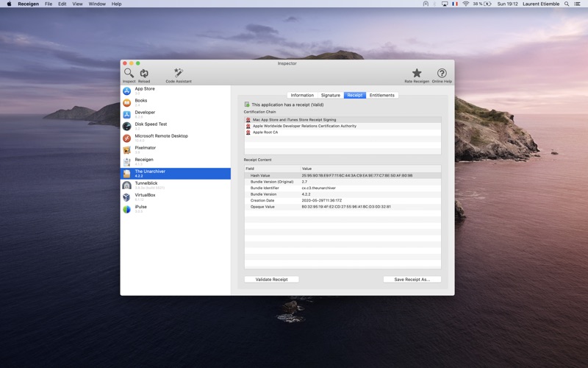The image size is (588, 368).
Task: Select the Opaque Value row
Action: tap(343, 207)
